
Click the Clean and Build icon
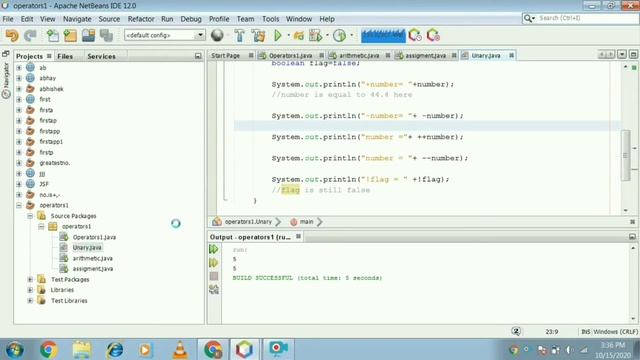click(x=258, y=36)
